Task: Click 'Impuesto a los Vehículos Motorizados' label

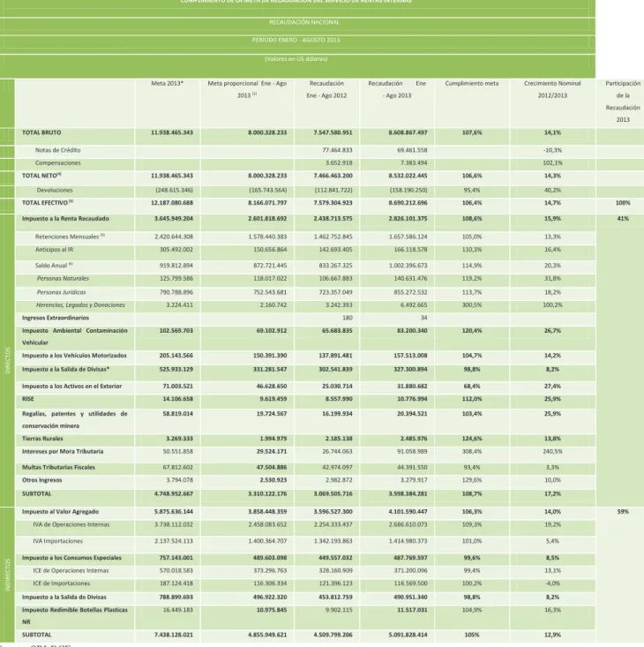Action: click(74, 356)
